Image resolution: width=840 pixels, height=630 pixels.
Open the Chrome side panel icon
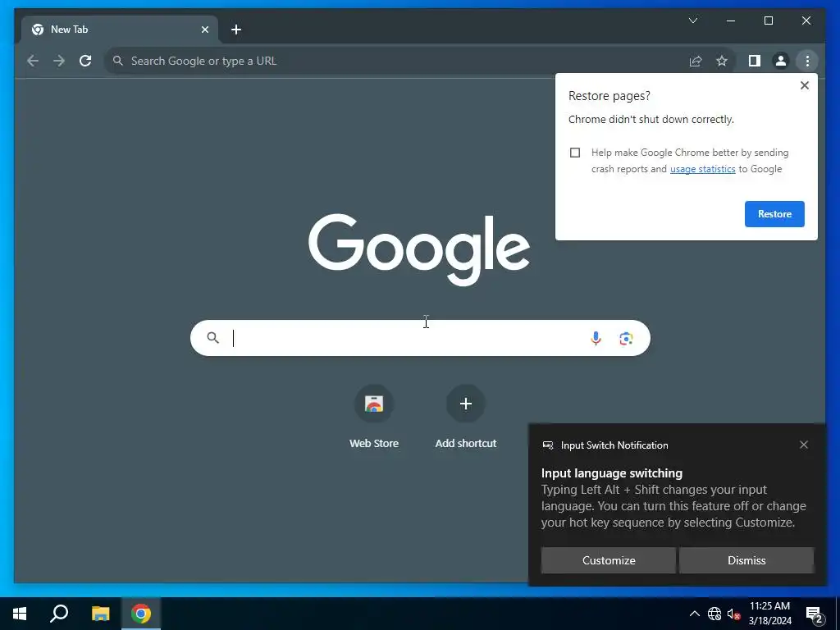click(x=755, y=61)
